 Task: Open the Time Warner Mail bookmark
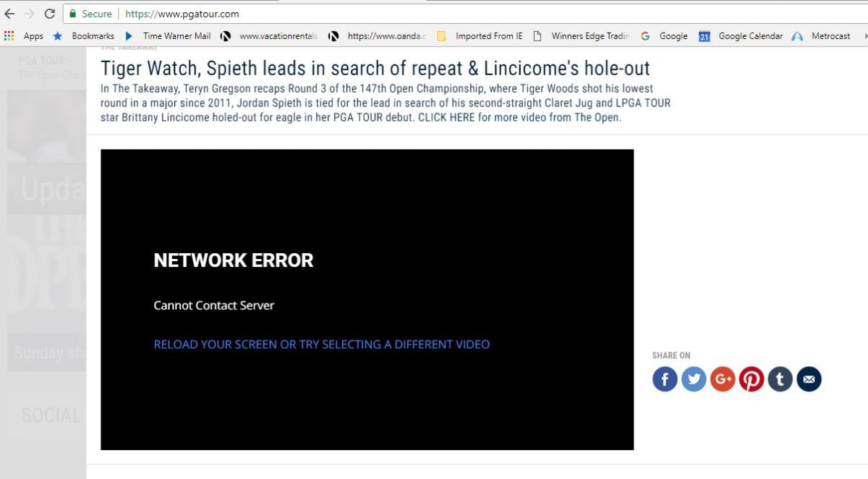pos(167,36)
